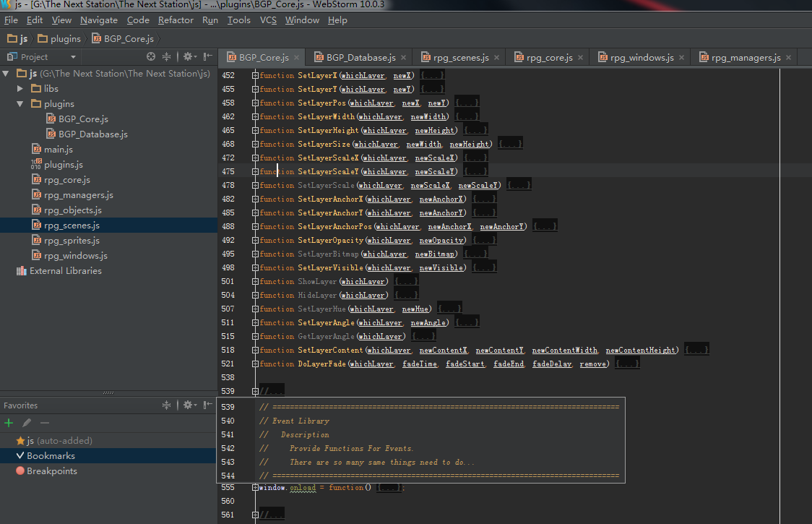Viewport: 812px width, 524px height.
Task: Hide the Favorites tool window
Action: (207, 405)
